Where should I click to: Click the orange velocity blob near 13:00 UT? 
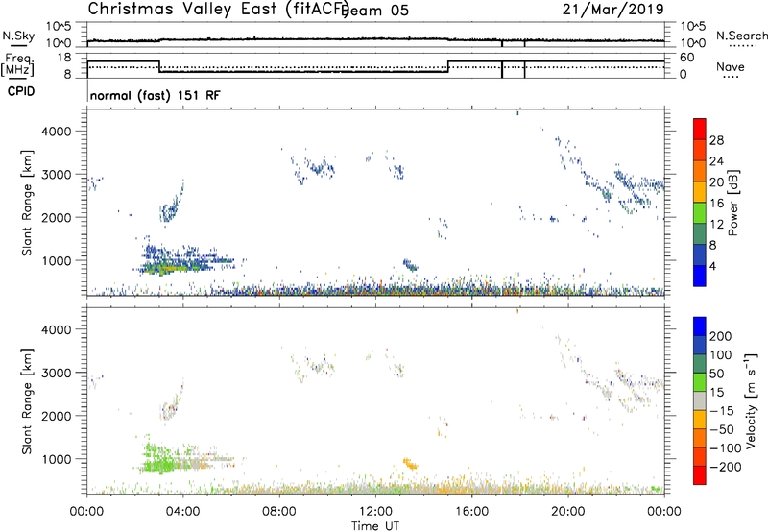pyautogui.click(x=410, y=464)
